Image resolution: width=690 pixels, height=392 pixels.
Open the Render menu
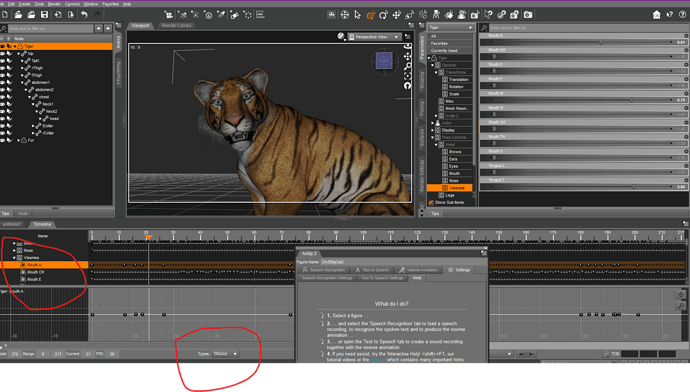pos(54,4)
